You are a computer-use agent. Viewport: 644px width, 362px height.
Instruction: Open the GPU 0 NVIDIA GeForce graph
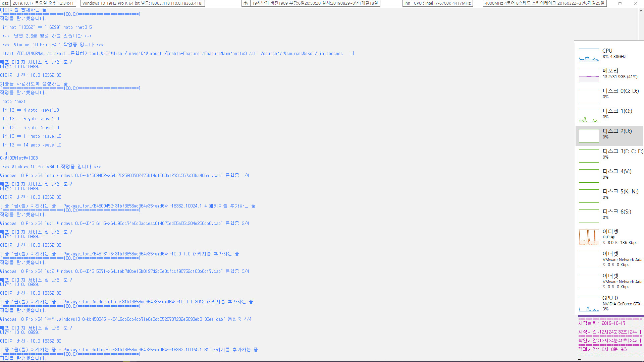click(x=589, y=304)
